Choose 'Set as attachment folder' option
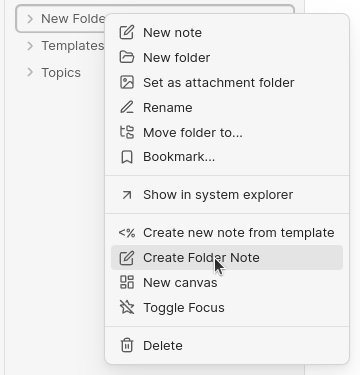 (x=227, y=83)
